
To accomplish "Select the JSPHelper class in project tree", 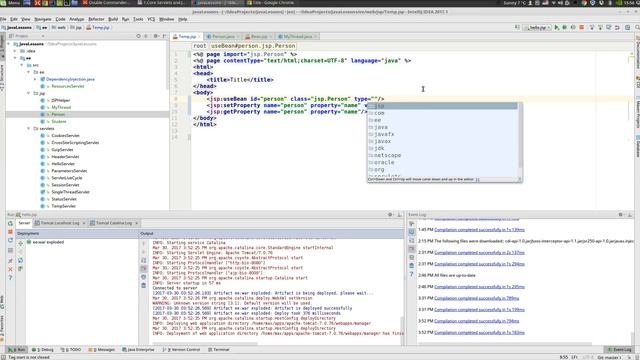I will tap(60, 100).
